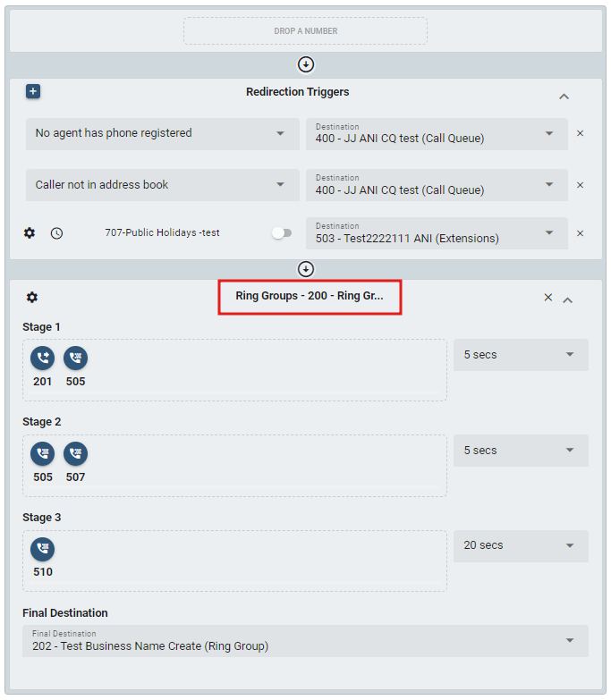
Task: Open Destination dropdown showing 503 - Test2222111 ANI
Action: coord(437,233)
